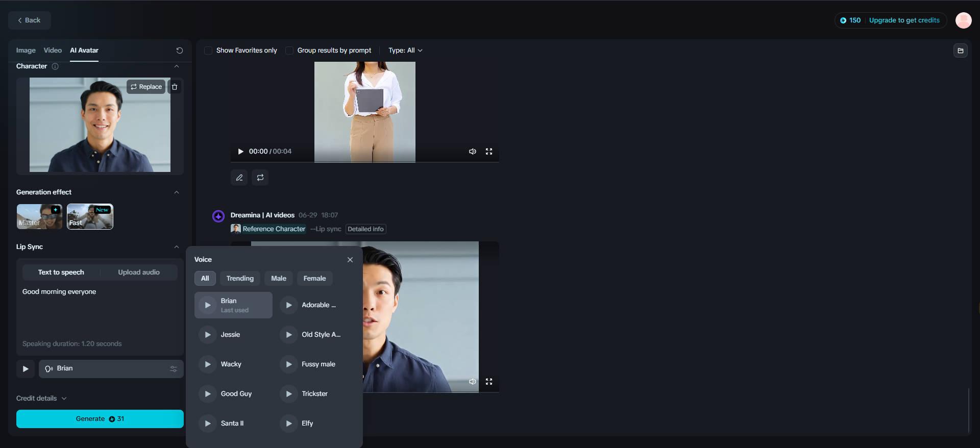Play the woman video
980x448 pixels.
(x=240, y=152)
